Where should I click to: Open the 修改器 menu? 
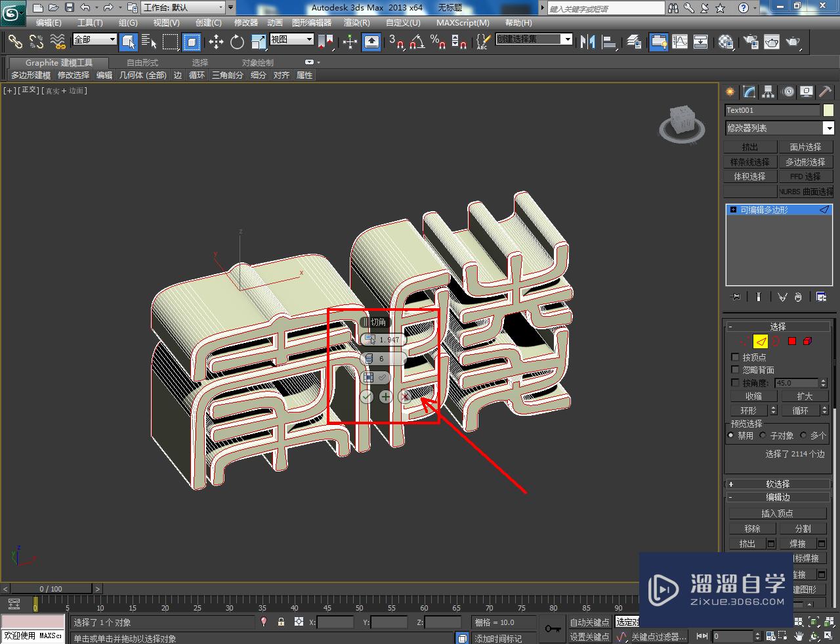click(246, 22)
